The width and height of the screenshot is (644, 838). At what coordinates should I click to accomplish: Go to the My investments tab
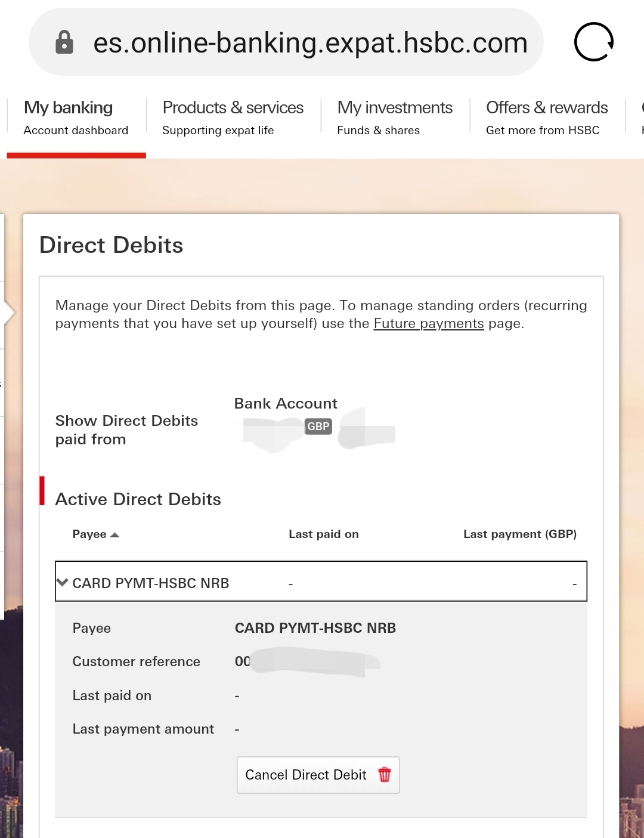point(394,117)
